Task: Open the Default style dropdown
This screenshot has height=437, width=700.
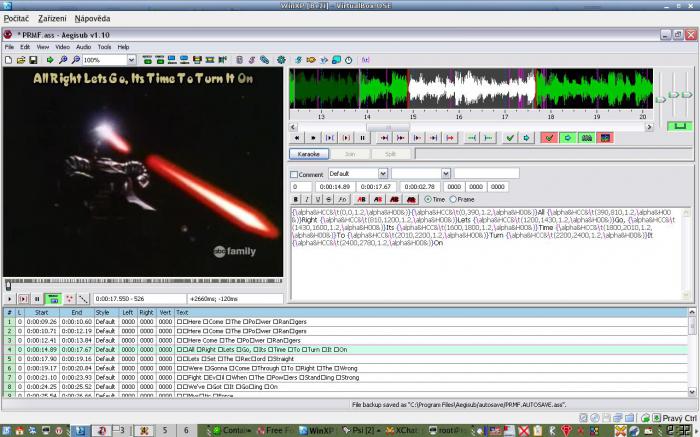Action: [x=383, y=174]
